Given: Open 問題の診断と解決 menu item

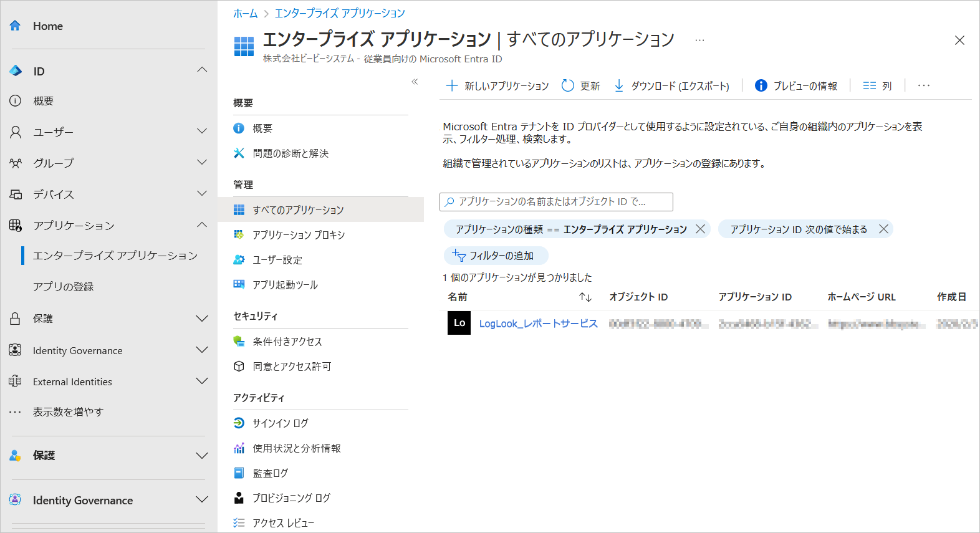Looking at the screenshot, I should point(291,153).
